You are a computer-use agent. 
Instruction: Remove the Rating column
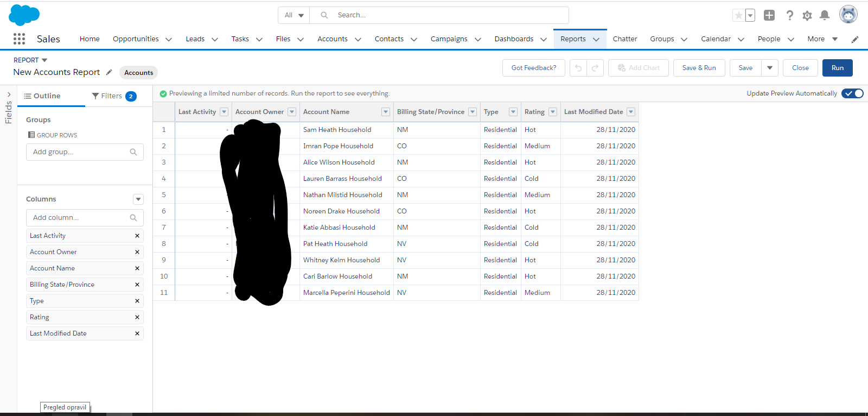click(x=137, y=317)
